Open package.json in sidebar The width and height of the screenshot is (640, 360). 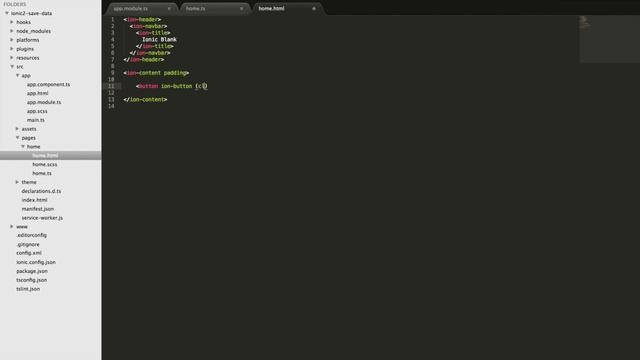[x=32, y=271]
